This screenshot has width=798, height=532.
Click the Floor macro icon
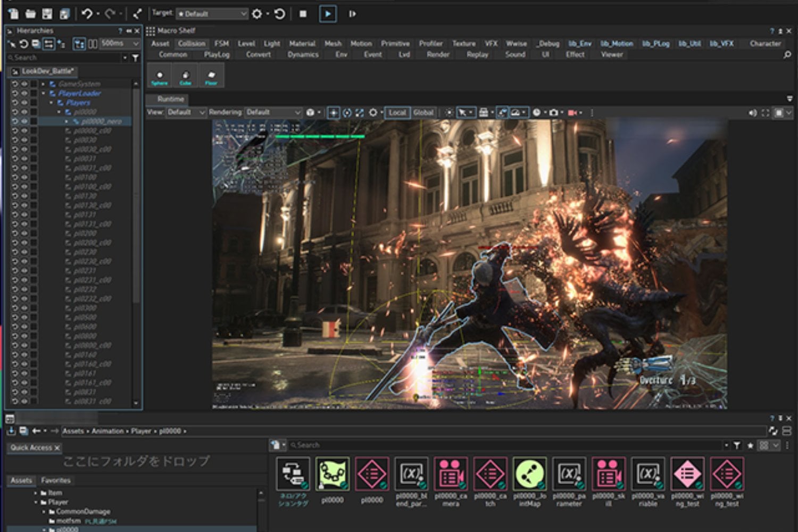click(211, 76)
